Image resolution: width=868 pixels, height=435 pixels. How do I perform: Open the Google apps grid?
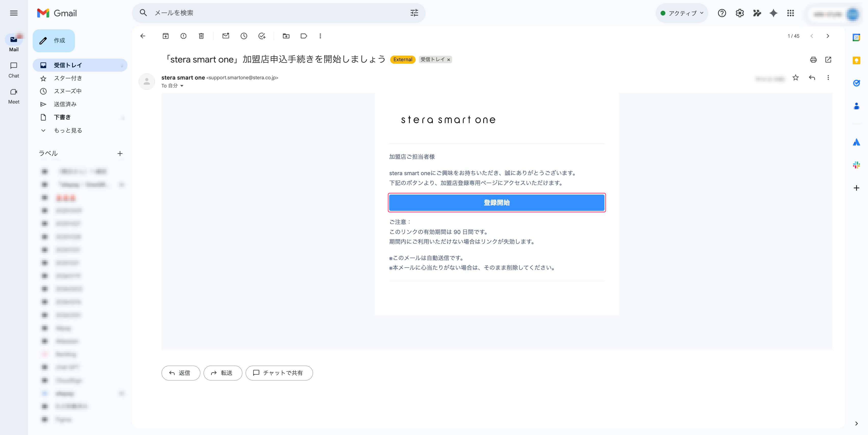tap(791, 13)
